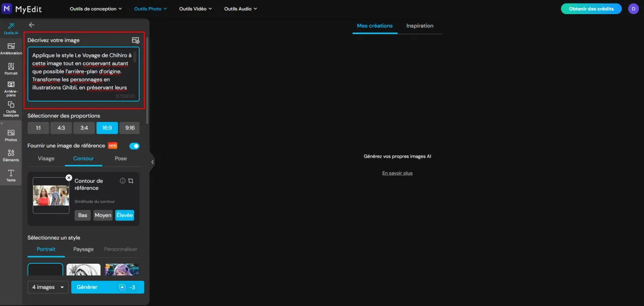Choose the colorful anime style thumbnail
This screenshot has width=644, height=306.
(x=122, y=269)
